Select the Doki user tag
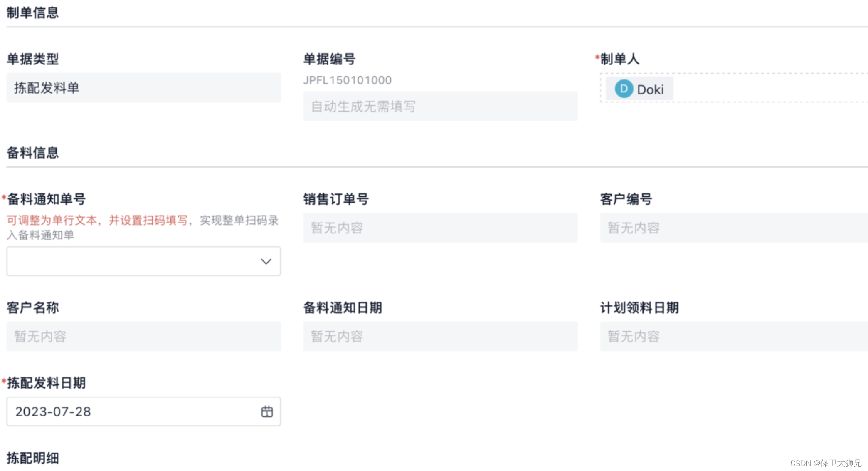The width and height of the screenshot is (868, 471). tap(650, 89)
